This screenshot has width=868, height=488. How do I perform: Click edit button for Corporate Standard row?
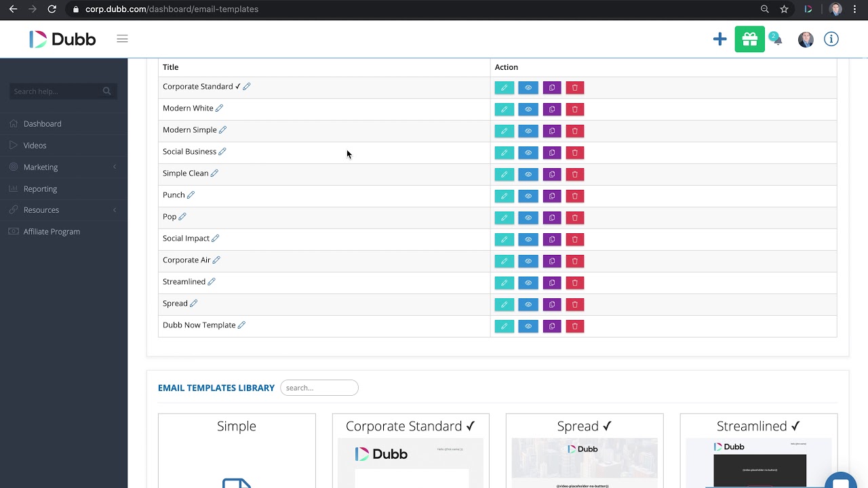tap(504, 87)
